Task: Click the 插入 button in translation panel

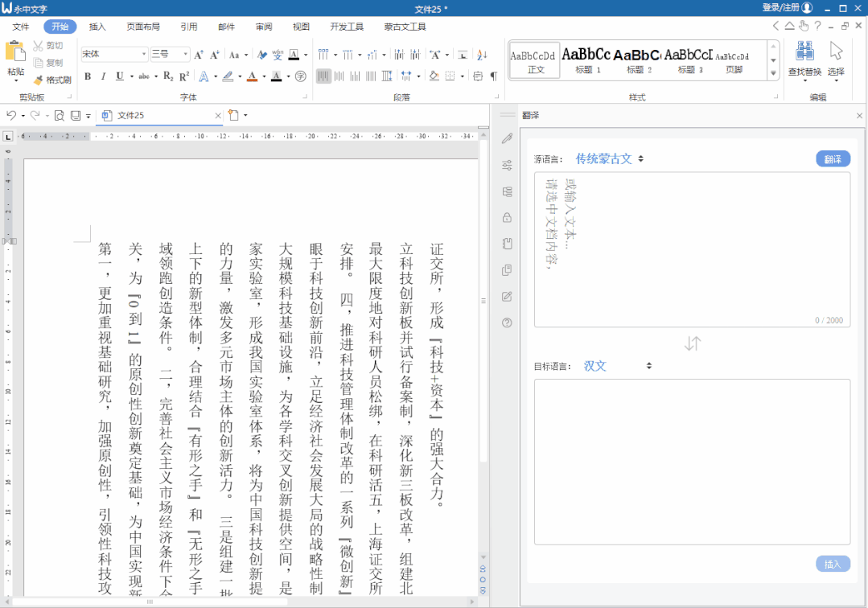Action: (x=833, y=564)
